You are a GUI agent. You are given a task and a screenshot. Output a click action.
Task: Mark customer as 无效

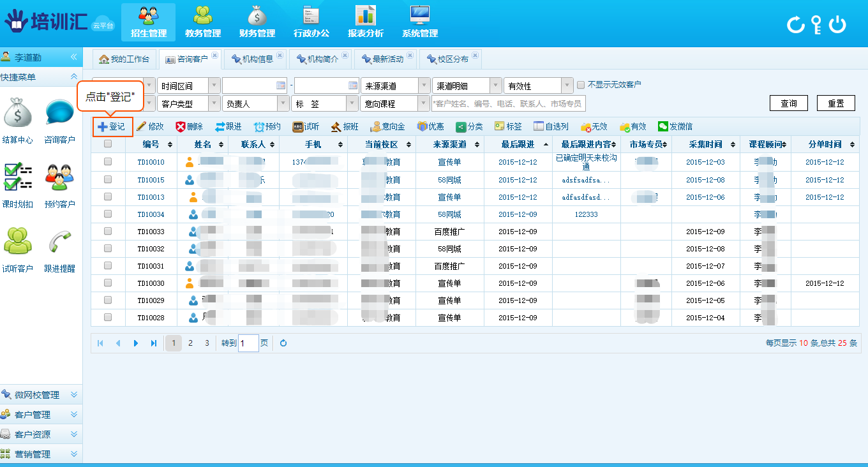[x=594, y=127]
